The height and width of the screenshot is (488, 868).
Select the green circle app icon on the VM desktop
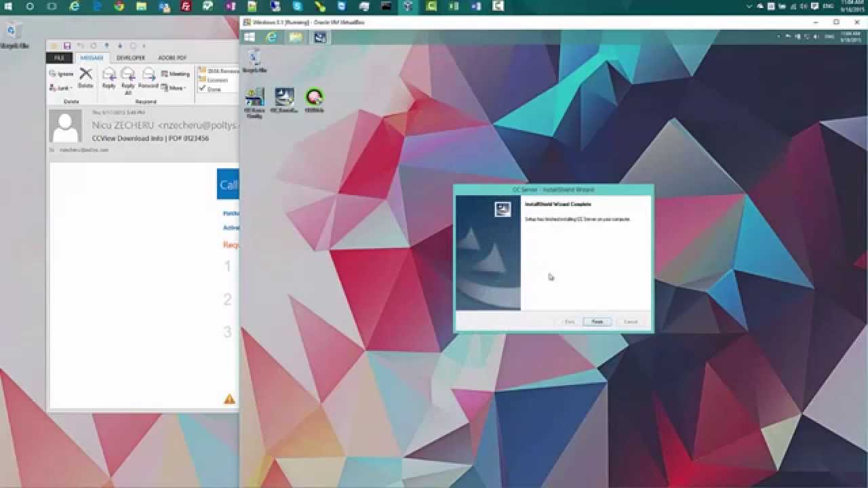click(x=314, y=100)
